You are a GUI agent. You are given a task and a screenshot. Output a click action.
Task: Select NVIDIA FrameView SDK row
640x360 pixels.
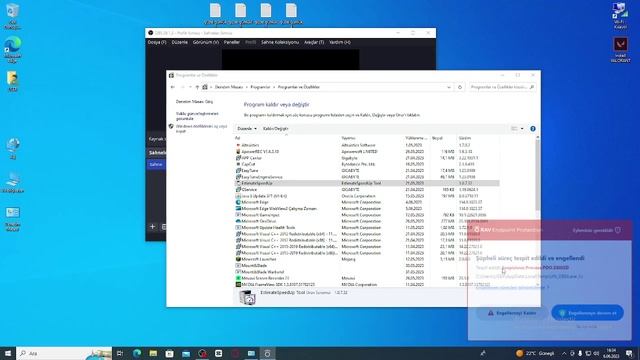coord(367,284)
